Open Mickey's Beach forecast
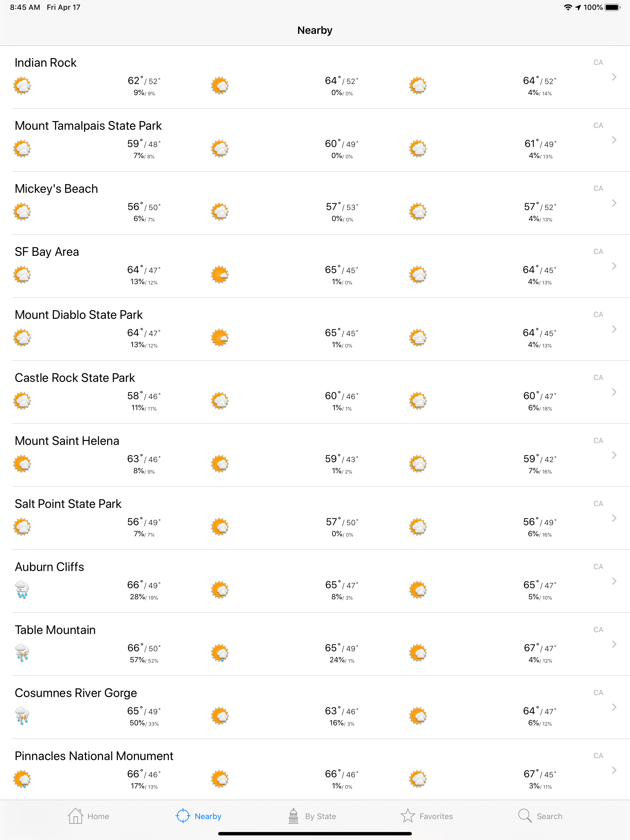Viewport: 630px width, 840px height. click(315, 203)
